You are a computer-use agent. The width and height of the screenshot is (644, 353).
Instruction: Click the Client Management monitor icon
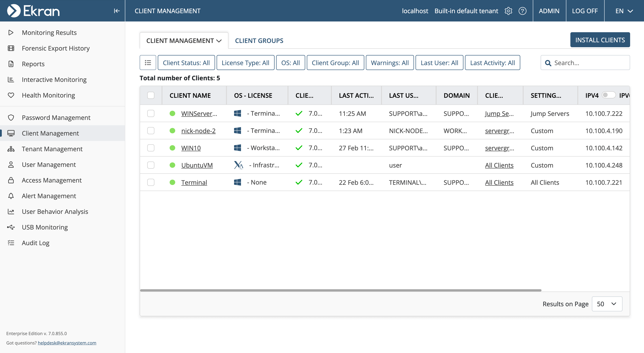(x=11, y=133)
